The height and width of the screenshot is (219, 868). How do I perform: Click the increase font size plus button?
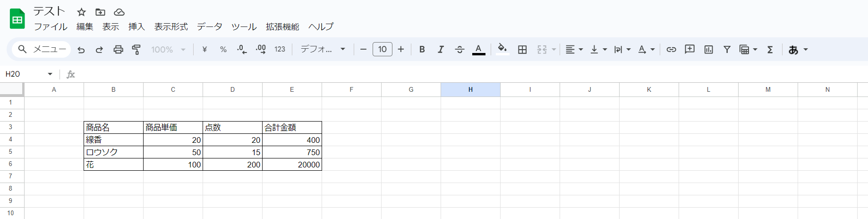pos(401,50)
